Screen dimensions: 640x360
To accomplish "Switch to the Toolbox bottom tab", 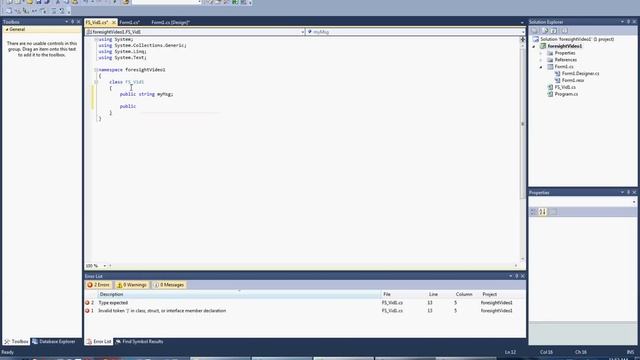I will (x=16, y=342).
